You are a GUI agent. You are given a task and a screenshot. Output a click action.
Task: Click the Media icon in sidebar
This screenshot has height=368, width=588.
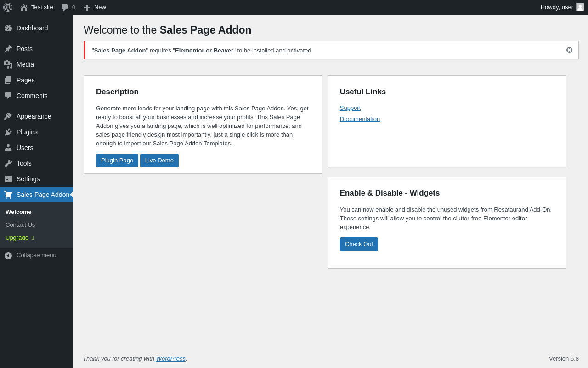pos(8,64)
